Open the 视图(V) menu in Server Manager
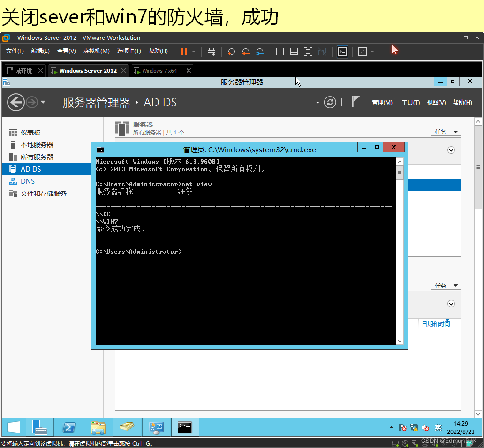Screen dimensions: 484x448 pyautogui.click(x=436, y=102)
